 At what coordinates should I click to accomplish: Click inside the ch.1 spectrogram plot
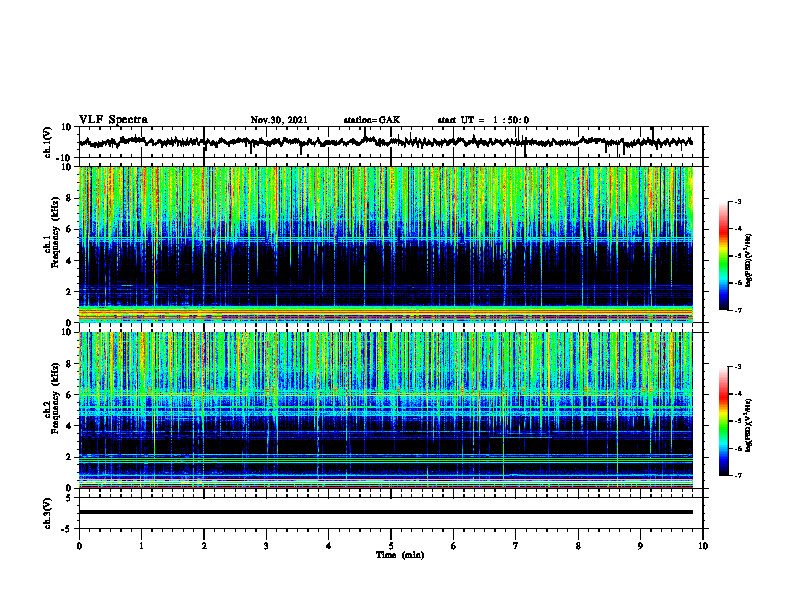pos(386,244)
